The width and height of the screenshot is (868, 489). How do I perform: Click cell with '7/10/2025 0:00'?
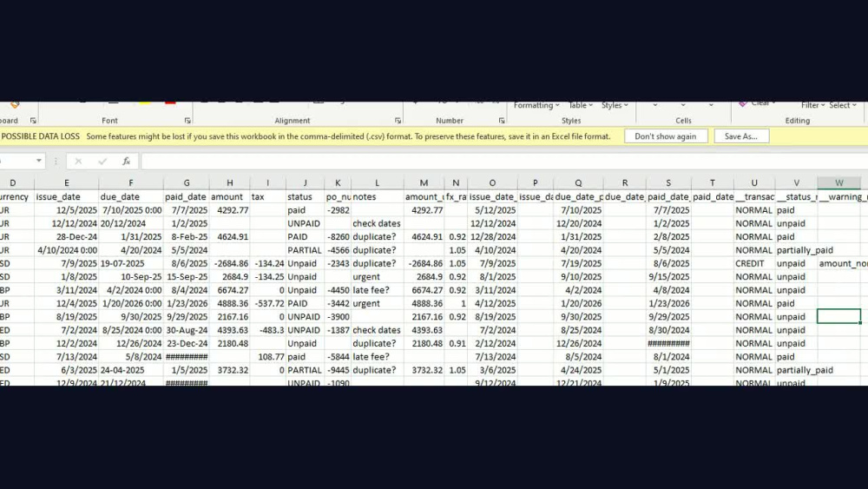click(x=131, y=210)
